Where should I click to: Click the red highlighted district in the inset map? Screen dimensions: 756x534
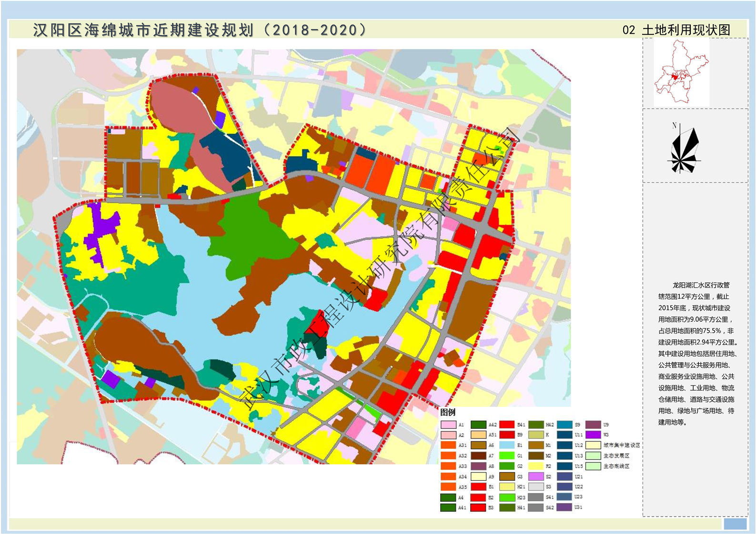674,76
